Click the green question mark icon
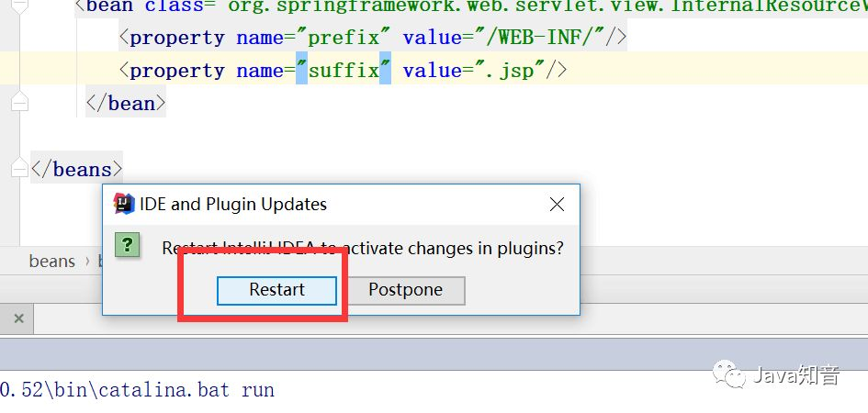The width and height of the screenshot is (868, 413). 127,245
